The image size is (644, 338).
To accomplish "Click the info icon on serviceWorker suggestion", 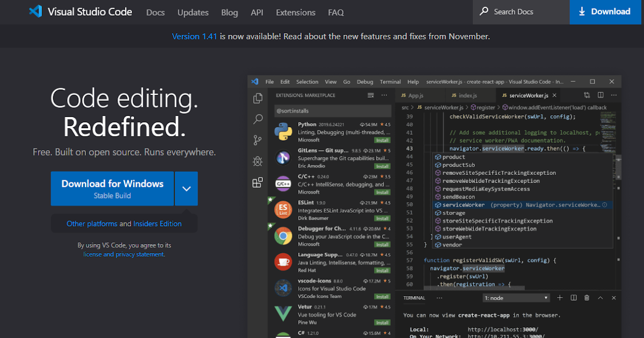I will (x=605, y=205).
